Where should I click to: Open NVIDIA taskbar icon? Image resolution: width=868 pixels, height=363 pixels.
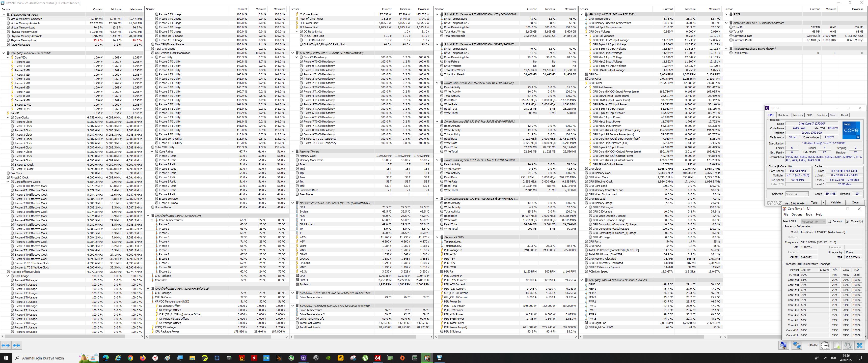tap(328, 358)
